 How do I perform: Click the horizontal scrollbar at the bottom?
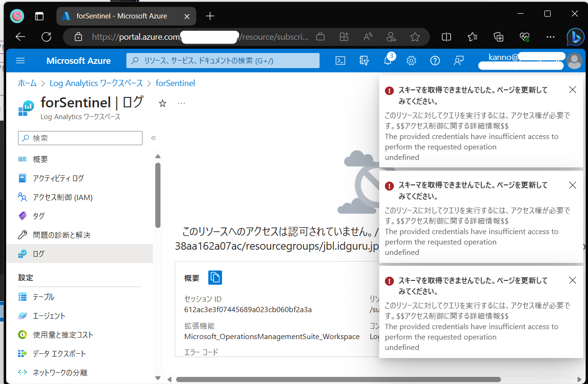tap(339, 379)
